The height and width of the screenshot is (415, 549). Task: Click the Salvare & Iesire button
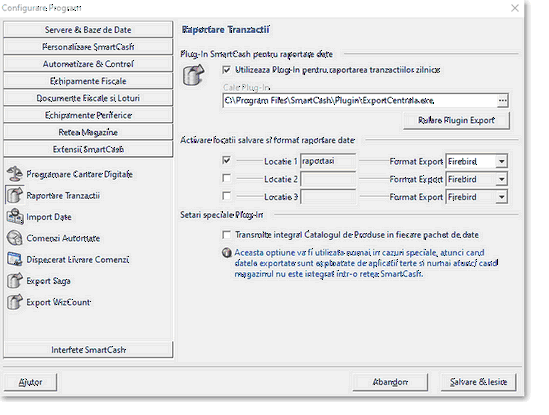coord(478,382)
